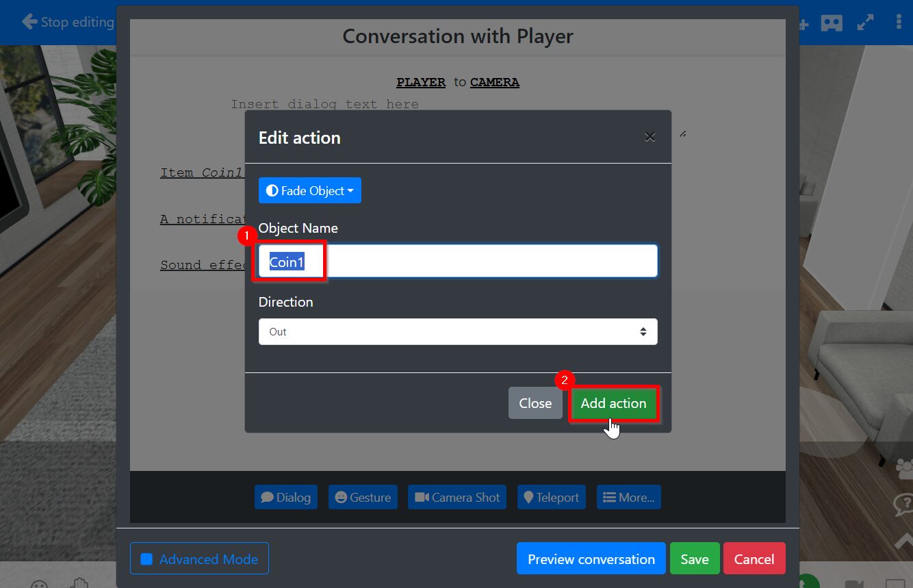This screenshot has height=588, width=913.
Task: Toggle the Advanced Mode checkbox
Action: pyautogui.click(x=146, y=559)
